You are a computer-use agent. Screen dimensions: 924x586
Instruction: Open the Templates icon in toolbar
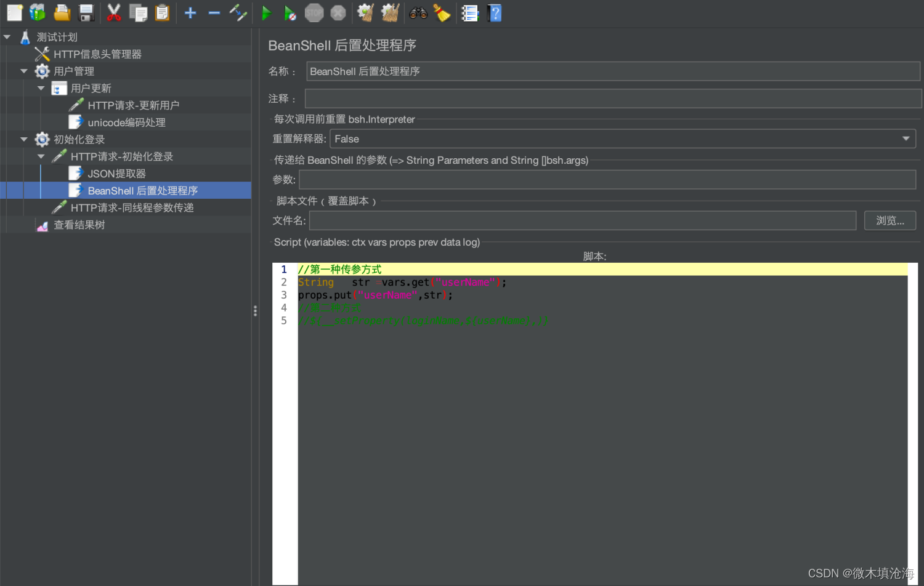point(38,13)
